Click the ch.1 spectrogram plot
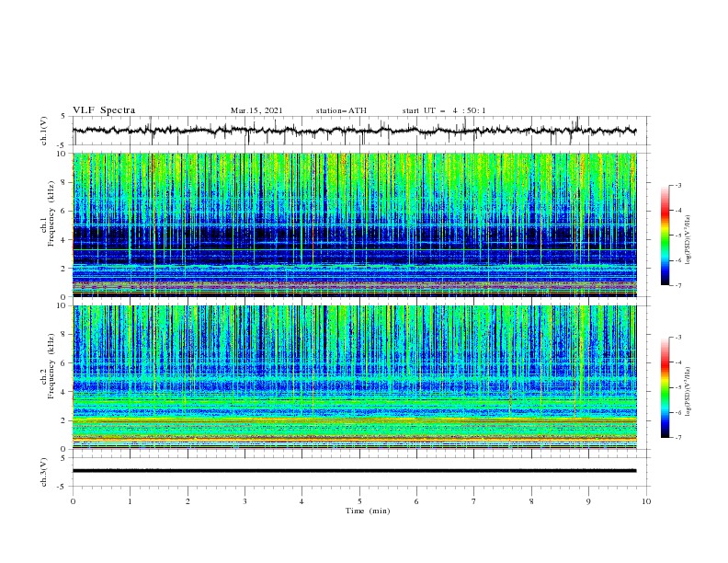 tap(354, 224)
